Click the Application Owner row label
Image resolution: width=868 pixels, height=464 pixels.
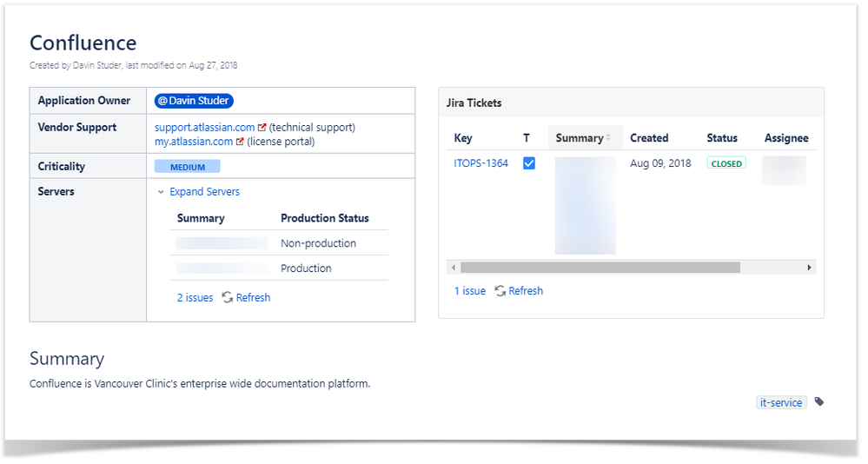click(84, 101)
